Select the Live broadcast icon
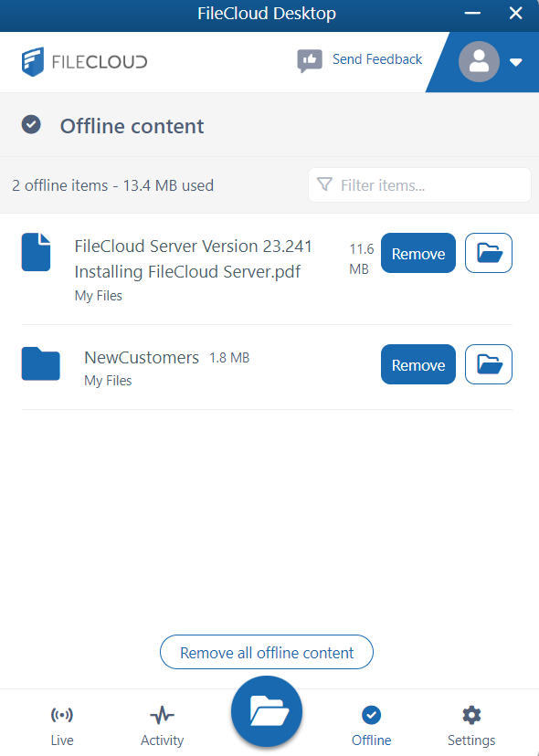Viewport: 539px width, 756px height. click(x=61, y=715)
